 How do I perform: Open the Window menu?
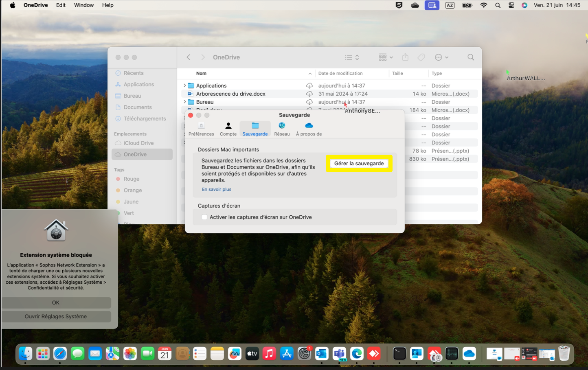[84, 5]
